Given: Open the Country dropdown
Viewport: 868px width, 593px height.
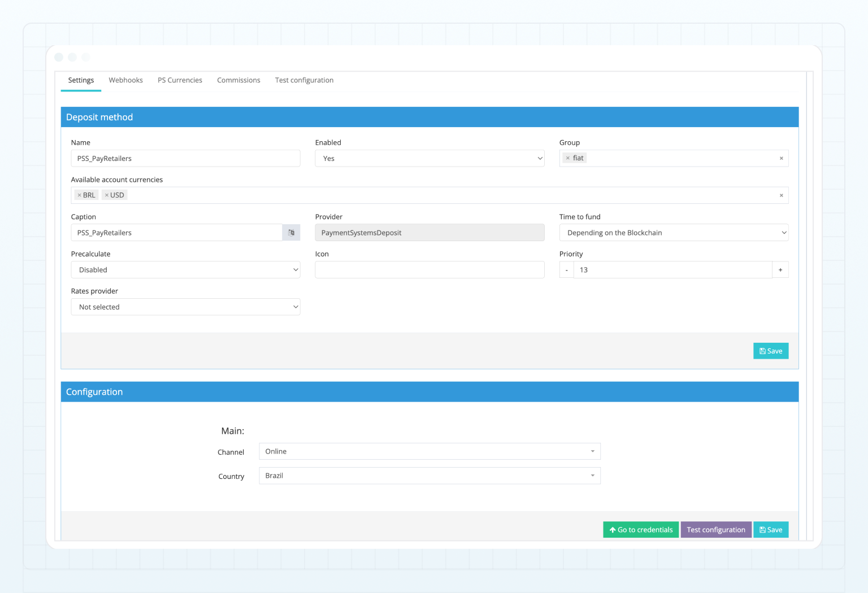Looking at the screenshot, I should point(429,476).
